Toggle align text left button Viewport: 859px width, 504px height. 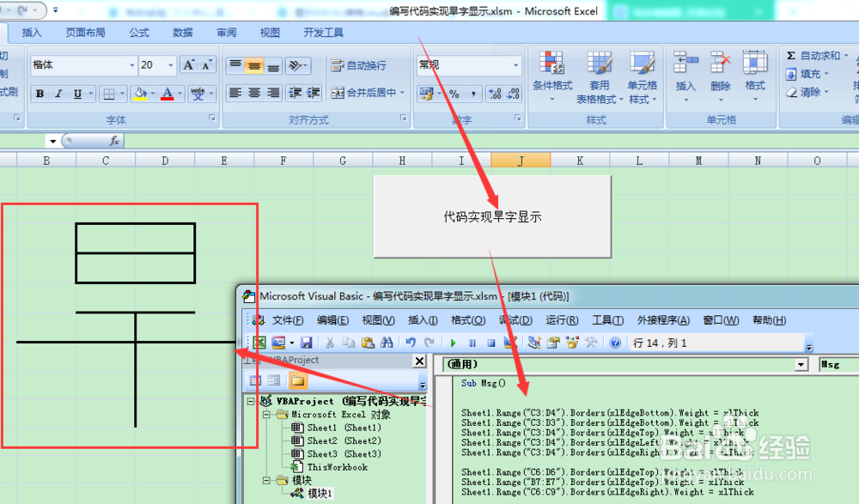pos(235,93)
